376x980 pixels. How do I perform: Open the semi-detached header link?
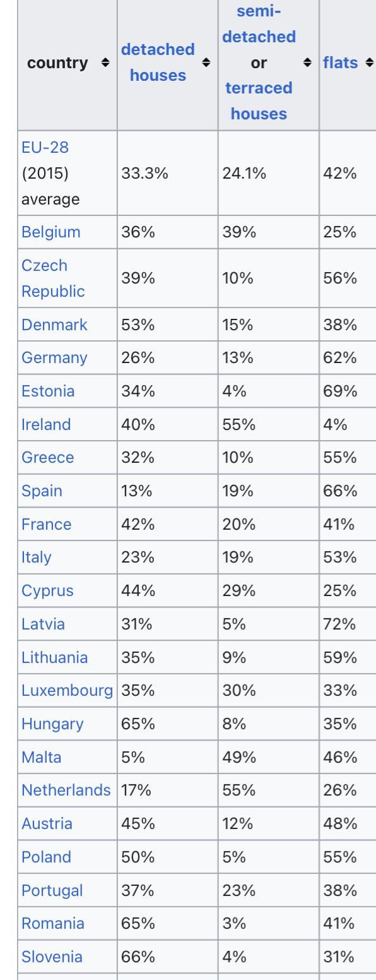click(x=259, y=25)
